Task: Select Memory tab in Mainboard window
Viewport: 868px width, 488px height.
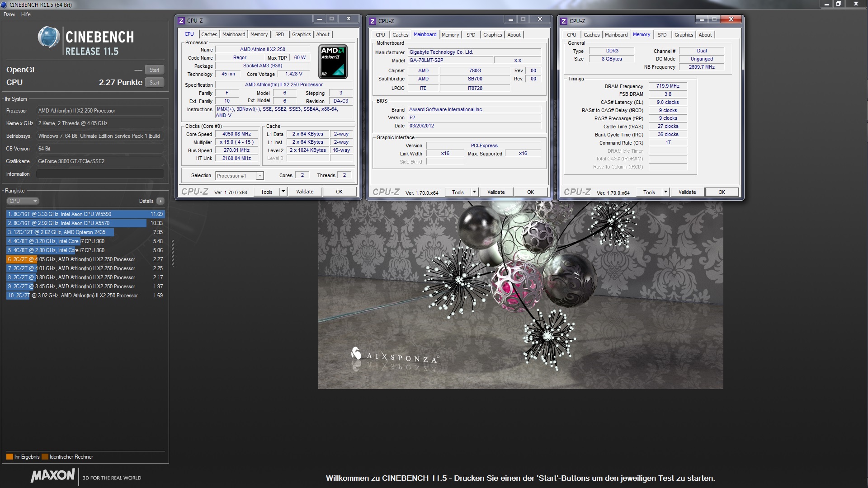Action: tap(450, 35)
